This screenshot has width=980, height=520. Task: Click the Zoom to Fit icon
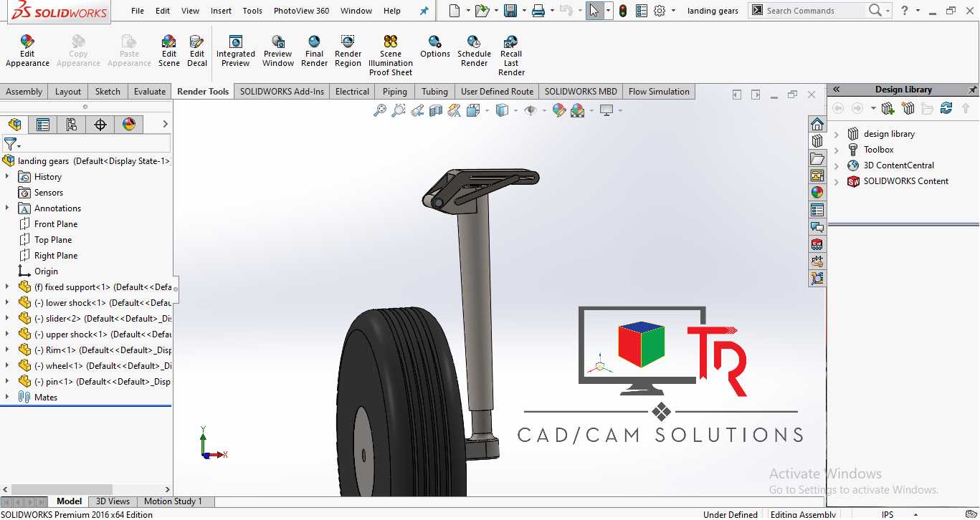[x=380, y=110]
